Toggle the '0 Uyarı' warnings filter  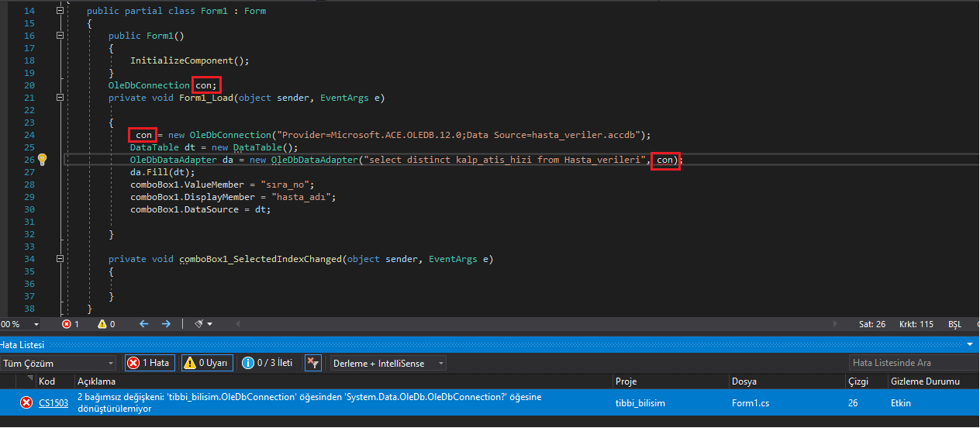[x=206, y=363]
